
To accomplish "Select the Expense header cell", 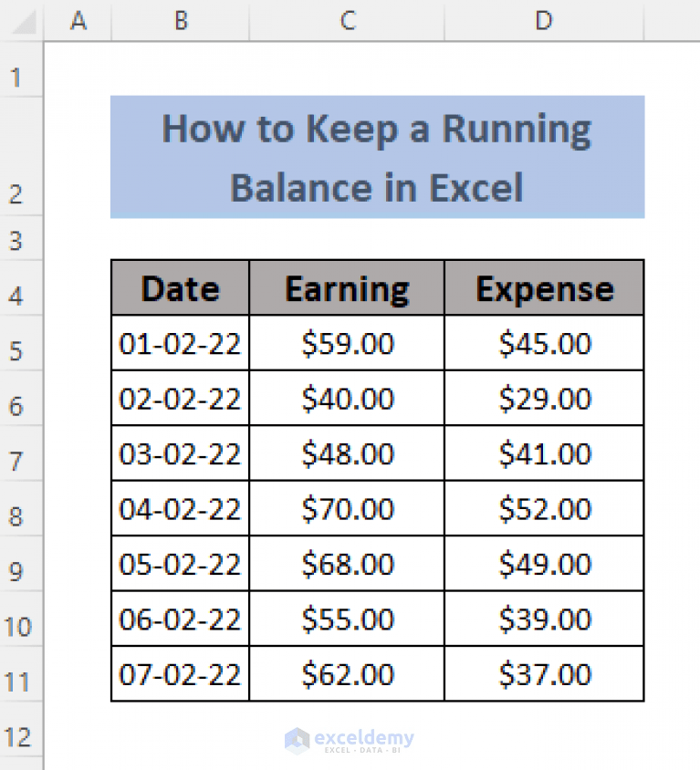I will click(543, 287).
